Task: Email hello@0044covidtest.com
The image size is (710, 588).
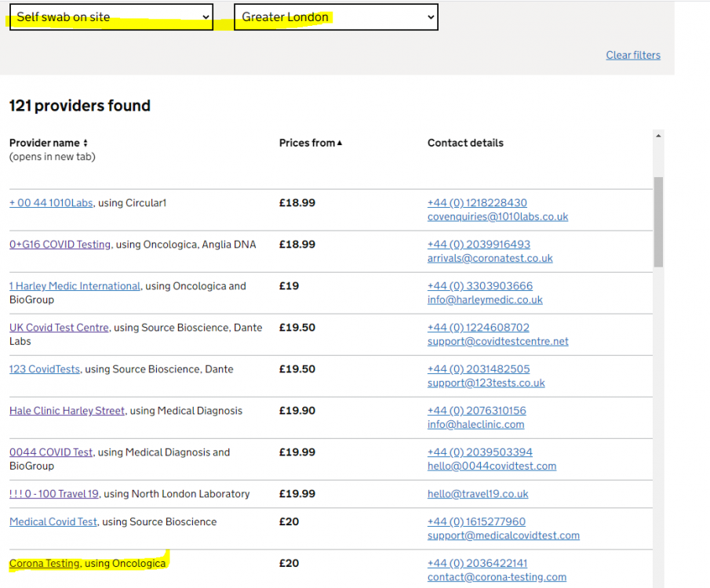Action: [x=492, y=466]
